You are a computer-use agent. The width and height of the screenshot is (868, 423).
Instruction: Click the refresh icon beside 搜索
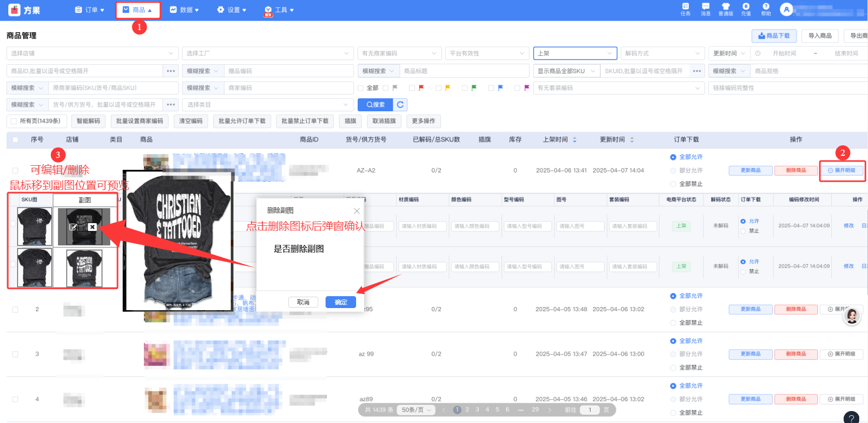400,105
